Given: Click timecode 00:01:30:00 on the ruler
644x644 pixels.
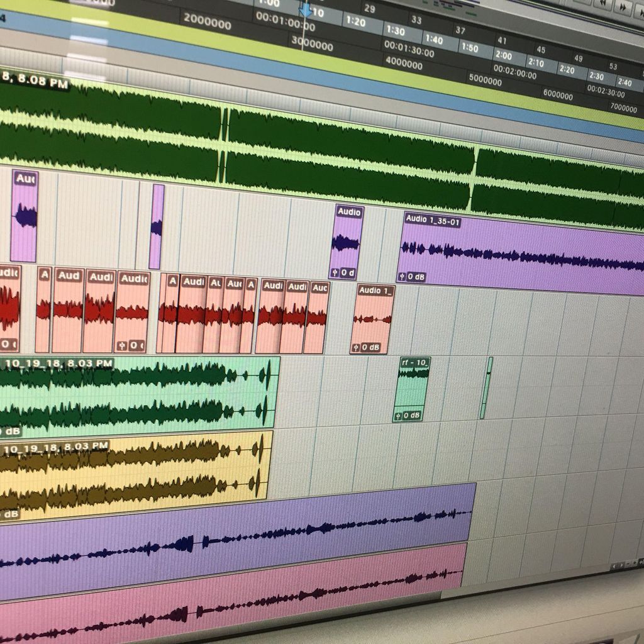Looking at the screenshot, I should click(x=409, y=49).
